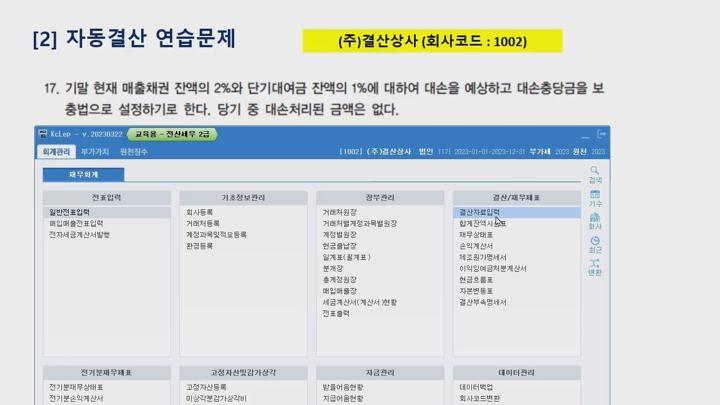Open 현금출납장 item
720x405 pixels.
(x=339, y=246)
